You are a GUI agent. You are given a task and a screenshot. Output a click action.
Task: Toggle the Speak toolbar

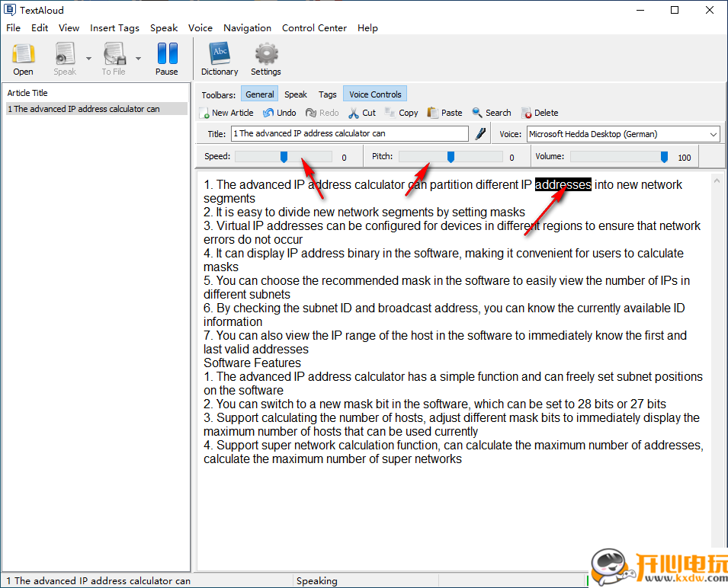[x=296, y=94]
